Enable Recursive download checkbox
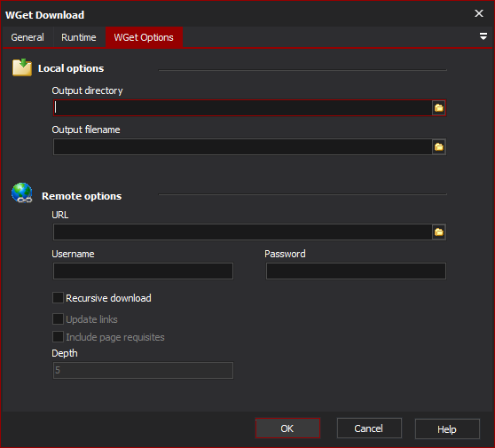The height and width of the screenshot is (448, 495). [x=58, y=298]
